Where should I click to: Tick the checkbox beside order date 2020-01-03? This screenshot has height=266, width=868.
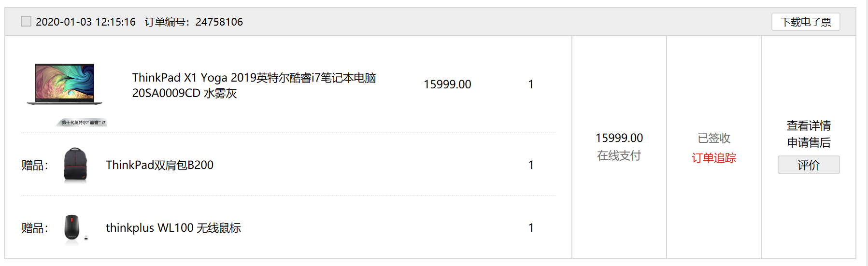click(26, 21)
